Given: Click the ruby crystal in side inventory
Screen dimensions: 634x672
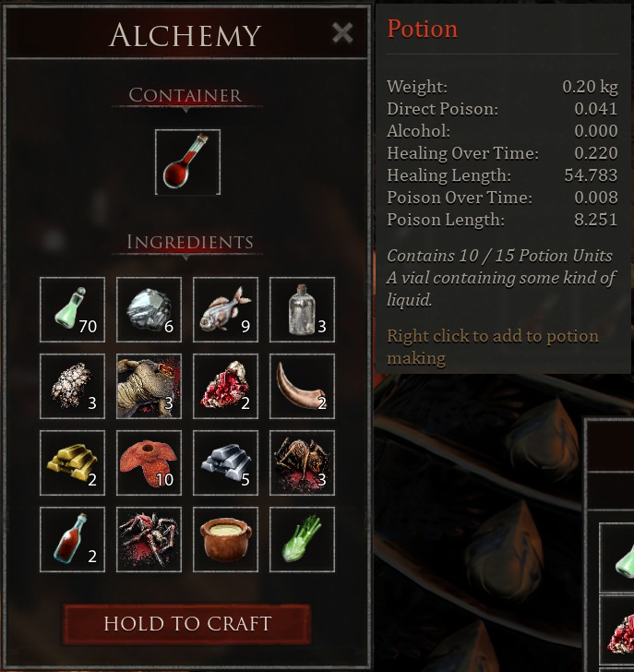Looking at the screenshot, I should (x=620, y=630).
